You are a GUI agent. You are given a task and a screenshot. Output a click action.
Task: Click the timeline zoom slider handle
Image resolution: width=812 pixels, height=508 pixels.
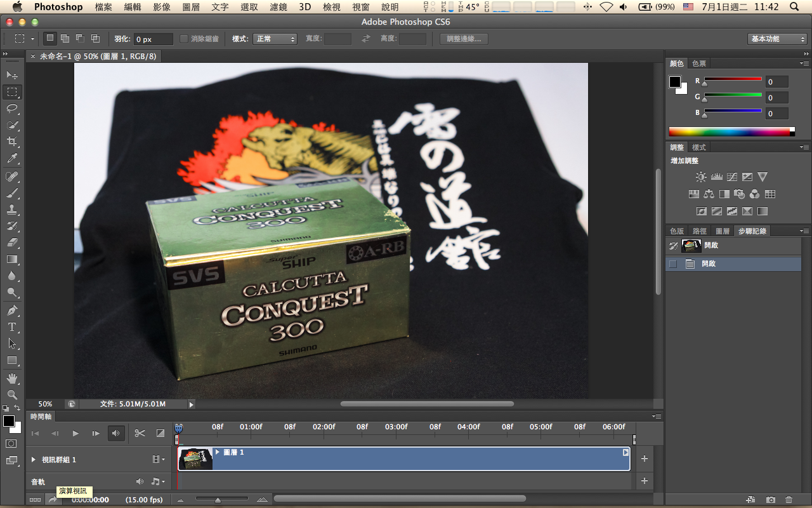tap(218, 500)
